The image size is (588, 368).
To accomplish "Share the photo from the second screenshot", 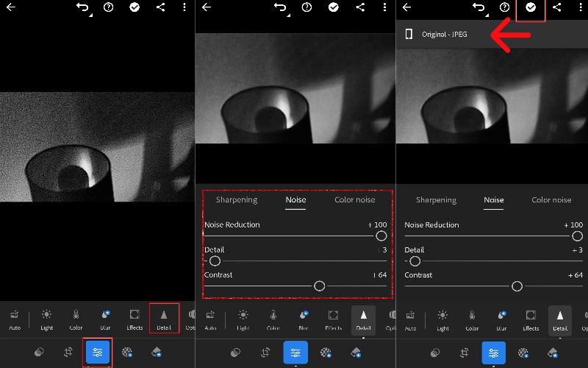I will 360,7.
